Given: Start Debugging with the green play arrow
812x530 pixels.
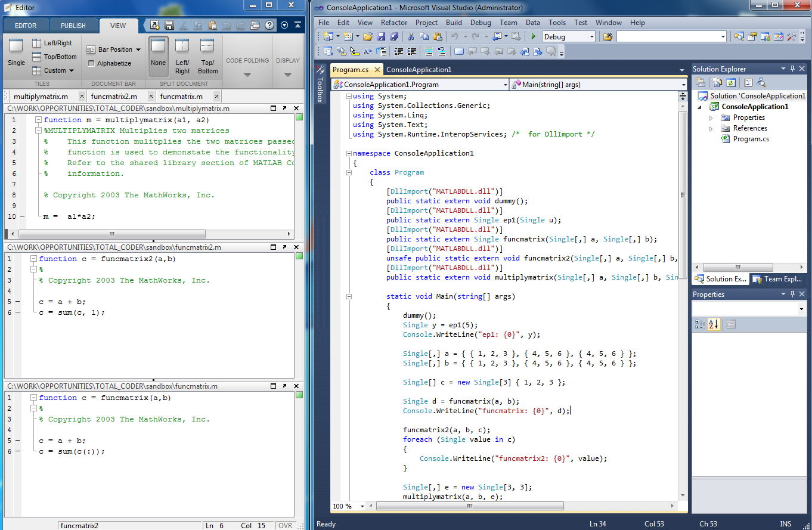Looking at the screenshot, I should point(534,37).
